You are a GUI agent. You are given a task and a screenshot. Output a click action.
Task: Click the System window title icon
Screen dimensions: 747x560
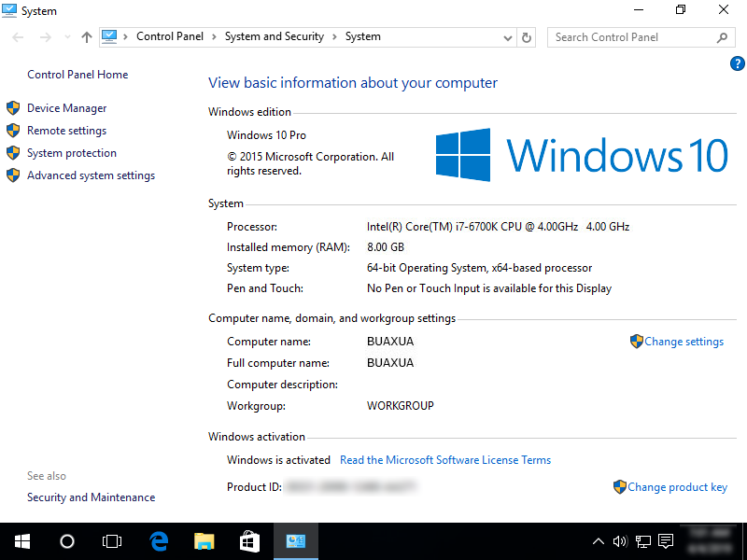(x=9, y=10)
